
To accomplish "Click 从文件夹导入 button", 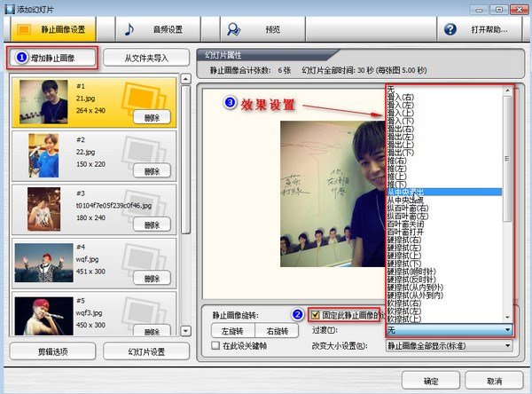I will click(146, 58).
